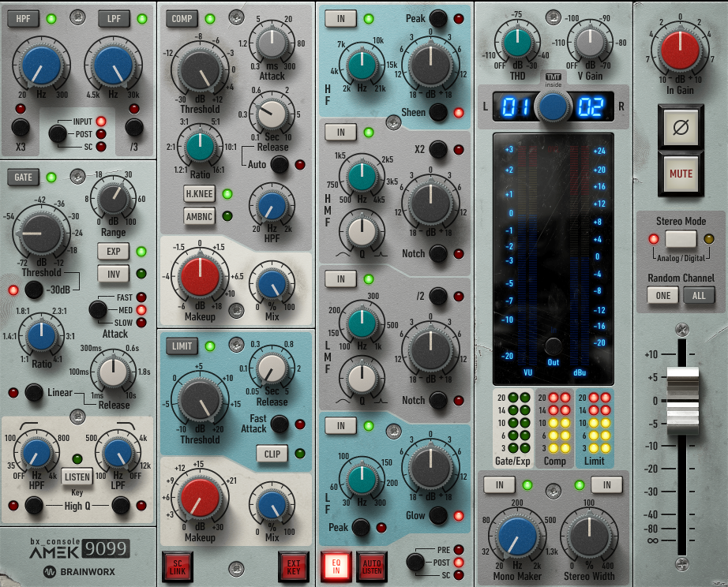Click the HMF Notch push button
Viewport: 728px width, 587px height.
(437, 253)
